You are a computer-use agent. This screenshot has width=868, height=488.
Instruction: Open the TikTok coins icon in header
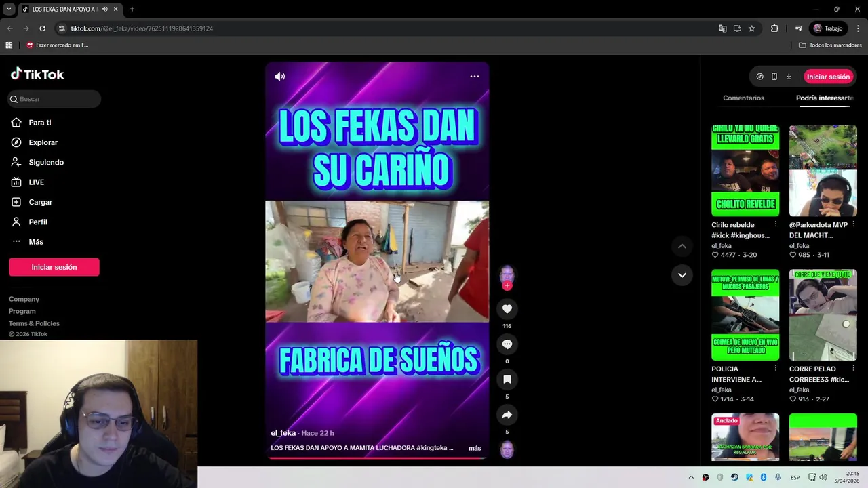click(x=759, y=77)
